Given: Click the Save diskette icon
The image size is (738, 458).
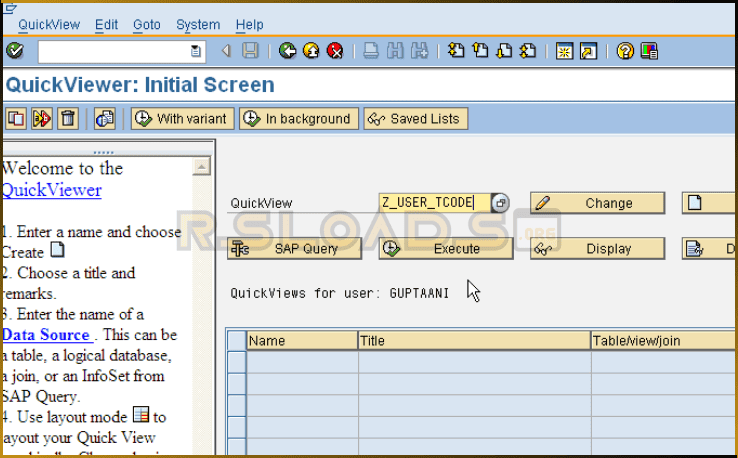Looking at the screenshot, I should 250,51.
